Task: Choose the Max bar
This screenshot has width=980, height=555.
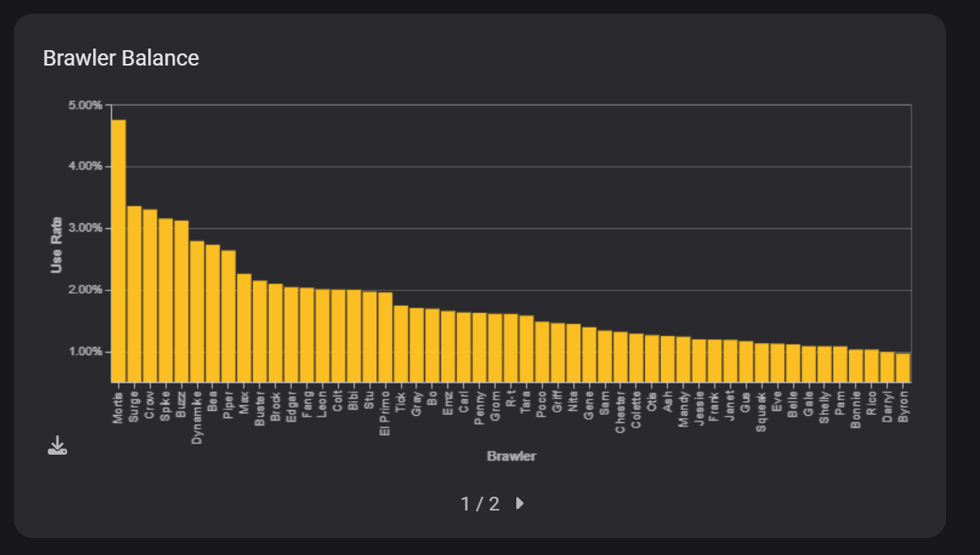Action: [x=244, y=328]
